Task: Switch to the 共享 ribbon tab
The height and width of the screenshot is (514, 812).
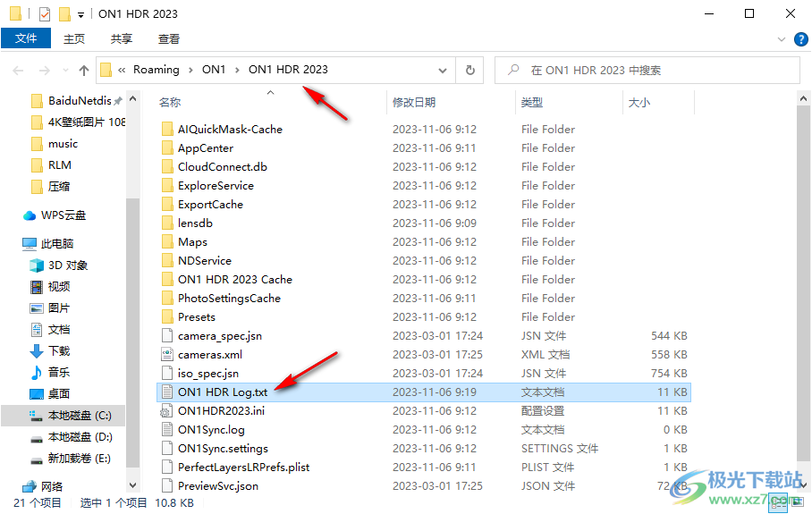Action: click(x=122, y=38)
